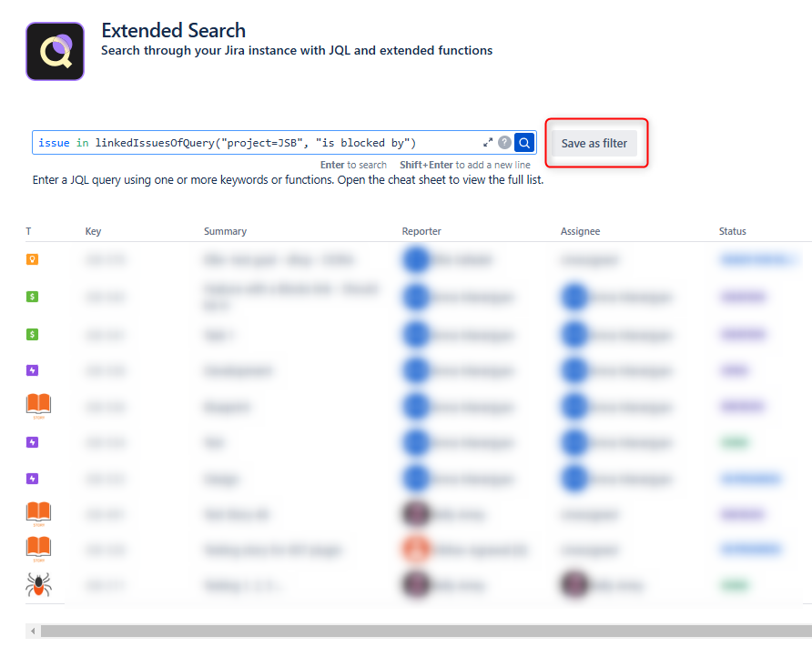Click the Extended Search title text
The width and height of the screenshot is (812, 647).
pyautogui.click(x=173, y=31)
